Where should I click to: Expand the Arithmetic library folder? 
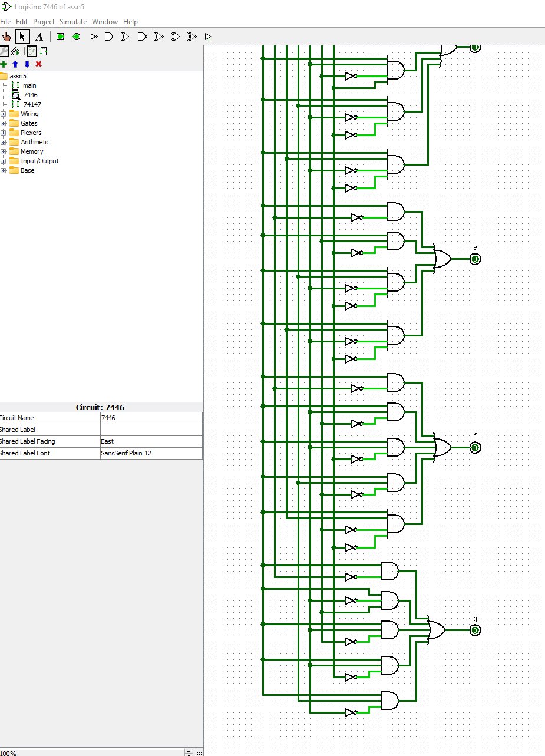point(3,142)
